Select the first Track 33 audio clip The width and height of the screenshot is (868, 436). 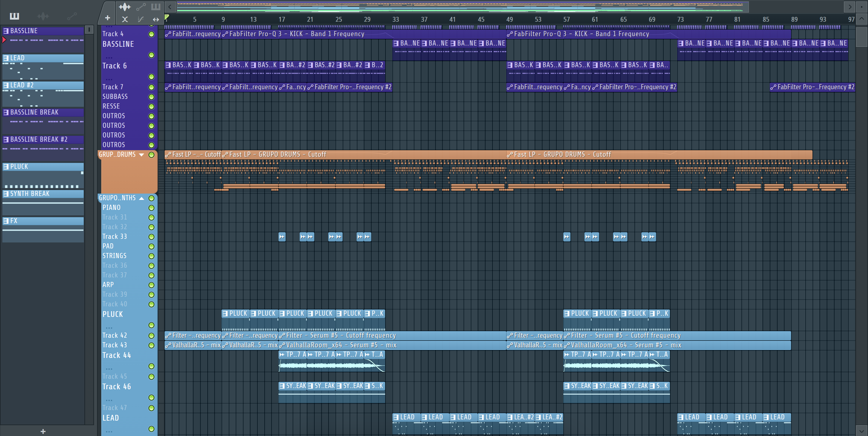coord(282,237)
